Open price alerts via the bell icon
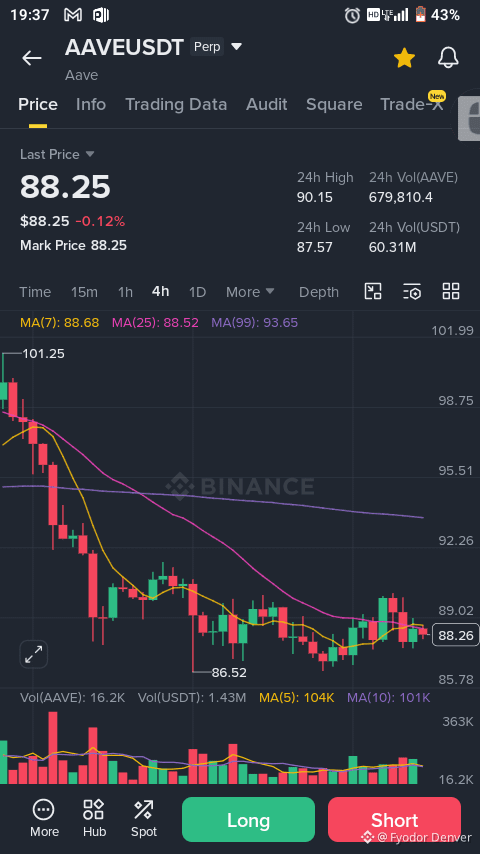The width and height of the screenshot is (480, 854). click(x=448, y=58)
